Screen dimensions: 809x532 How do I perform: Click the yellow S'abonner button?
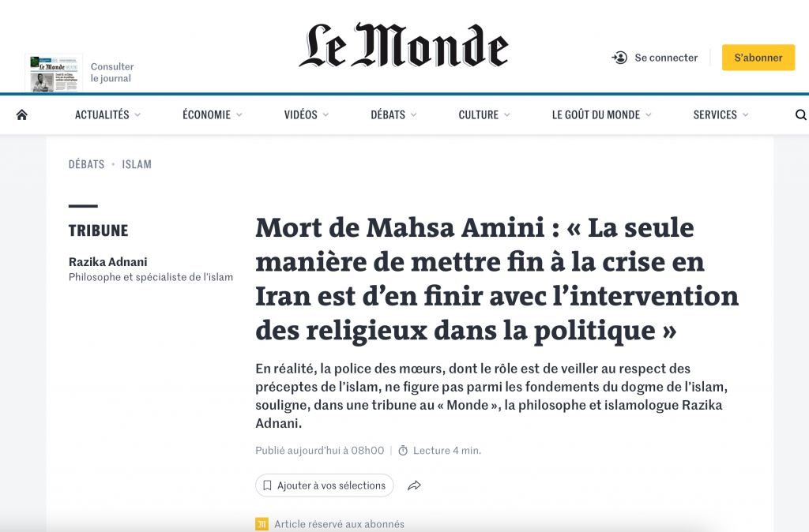click(x=758, y=58)
